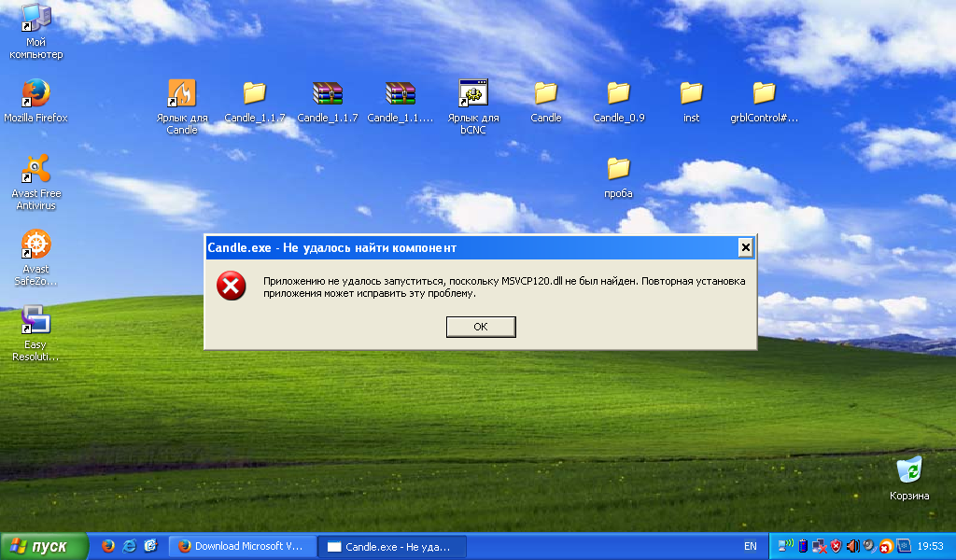Image resolution: width=956 pixels, height=560 pixels.
Task: Click the 19:53 taskbar clock
Action: [930, 547]
